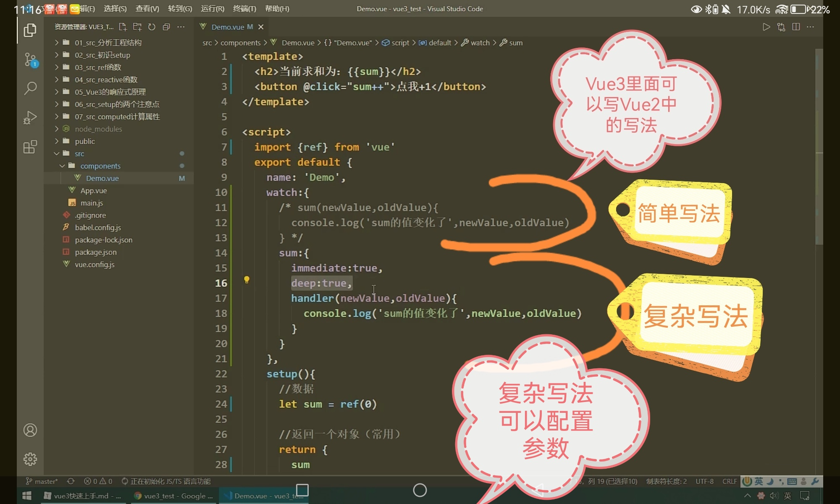Click the Run Code play icon

tap(766, 27)
